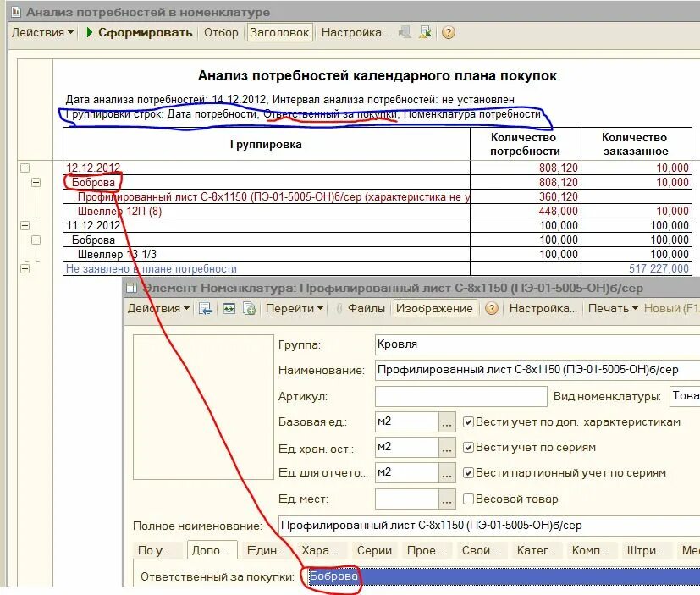The height and width of the screenshot is (595, 700).
Task: Click the Элемент Номенклатура window title icon
Action: coord(131,288)
